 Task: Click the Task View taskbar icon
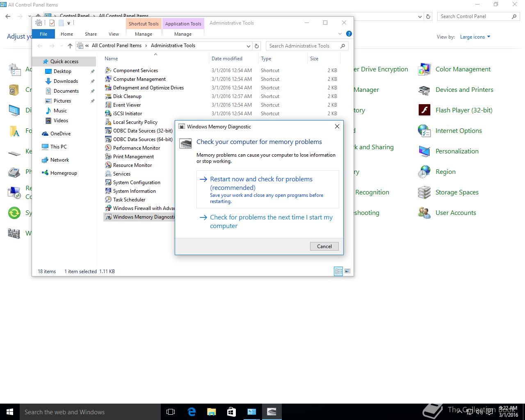coord(171,412)
